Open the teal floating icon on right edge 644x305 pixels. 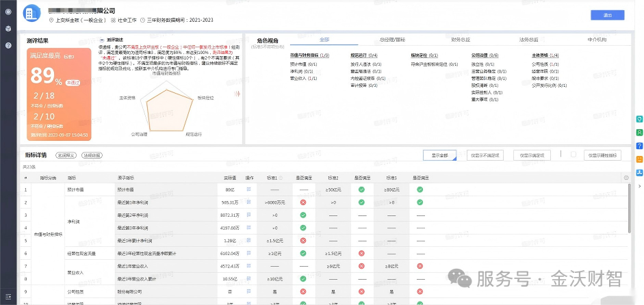click(639, 119)
